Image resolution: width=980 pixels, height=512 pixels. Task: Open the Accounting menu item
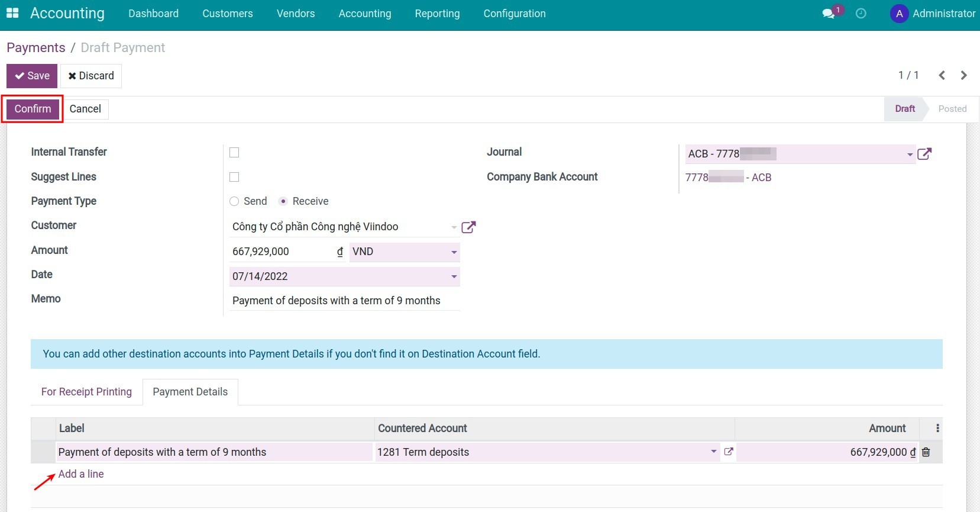365,14
